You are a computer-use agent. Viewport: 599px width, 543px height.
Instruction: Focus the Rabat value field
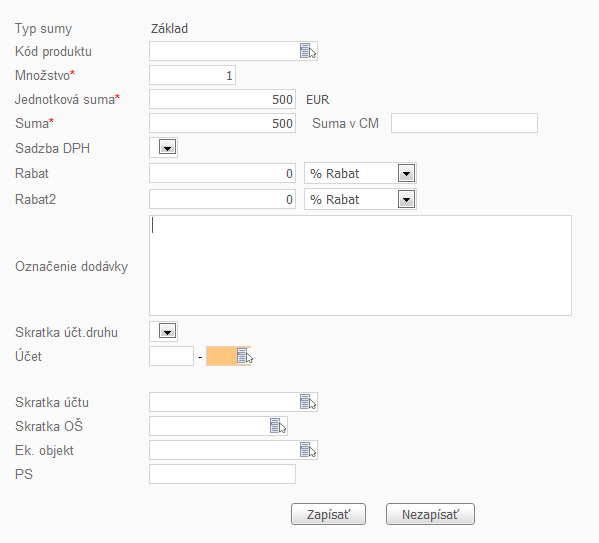tap(222, 173)
